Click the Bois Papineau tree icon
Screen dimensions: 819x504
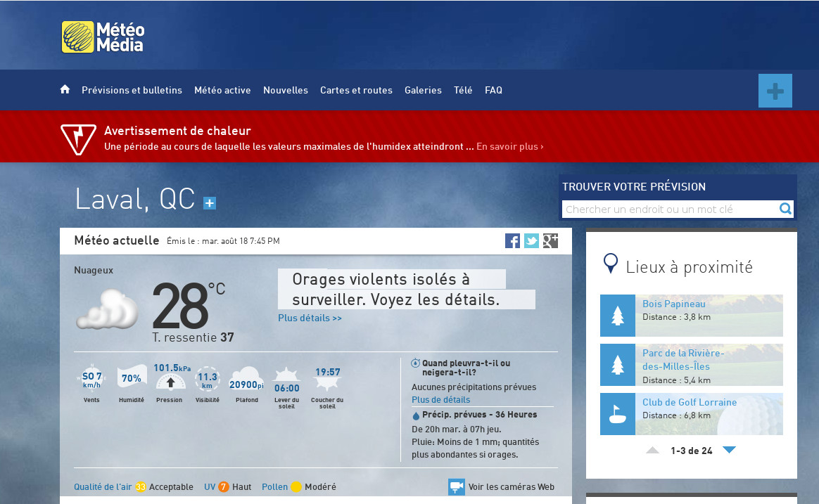pyautogui.click(x=617, y=316)
